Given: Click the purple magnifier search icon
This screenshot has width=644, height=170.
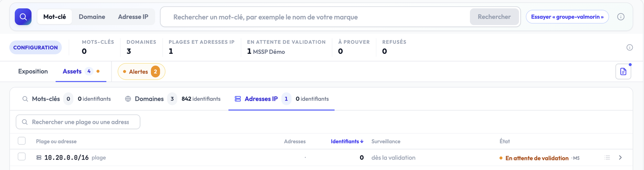Looking at the screenshot, I should coord(23,17).
